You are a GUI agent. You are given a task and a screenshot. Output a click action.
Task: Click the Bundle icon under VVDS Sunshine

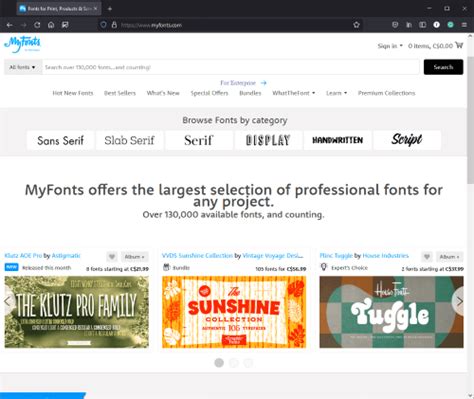point(166,267)
